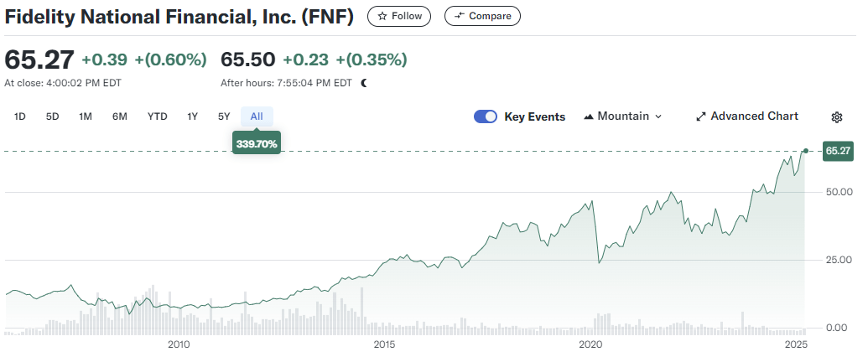Image resolution: width=868 pixels, height=357 pixels.
Task: Click the At close 4:00:02 PM EDT text
Action: pyautogui.click(x=63, y=83)
